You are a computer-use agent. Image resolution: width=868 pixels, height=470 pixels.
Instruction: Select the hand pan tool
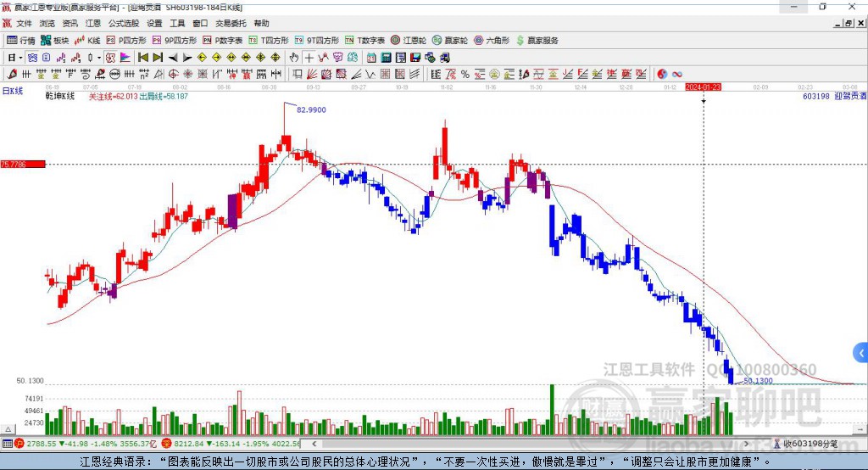(x=294, y=58)
